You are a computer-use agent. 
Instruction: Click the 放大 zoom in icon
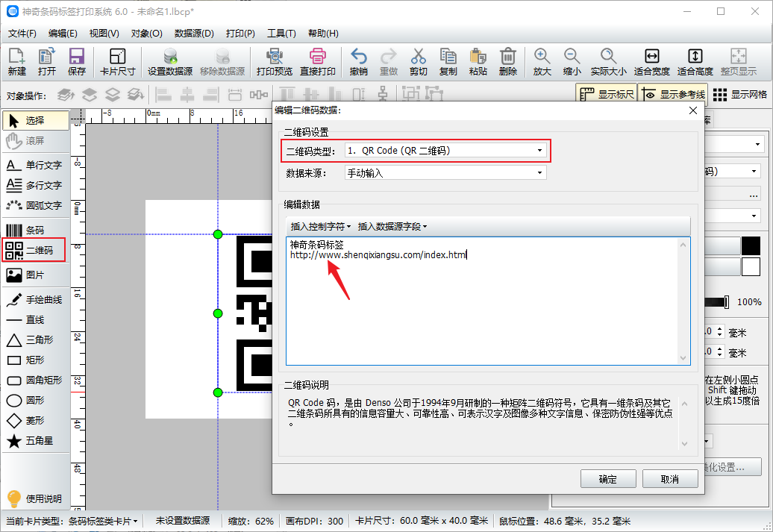[542, 62]
